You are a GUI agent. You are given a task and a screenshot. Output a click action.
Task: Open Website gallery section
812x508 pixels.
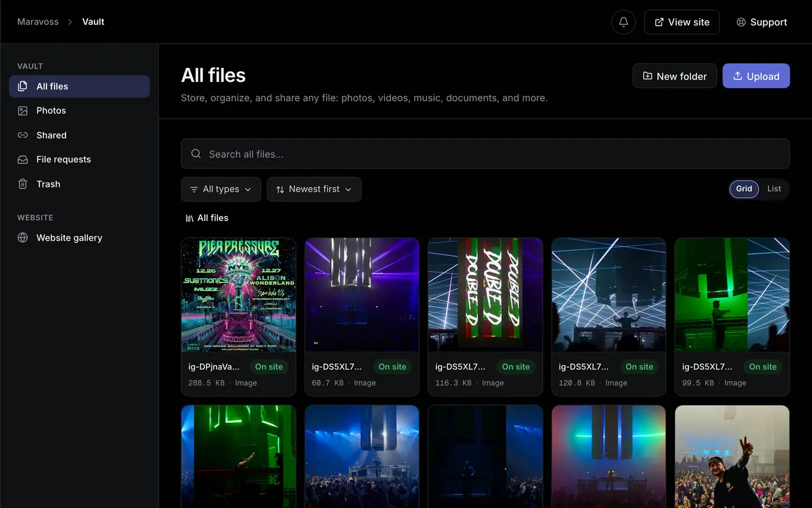point(79,237)
